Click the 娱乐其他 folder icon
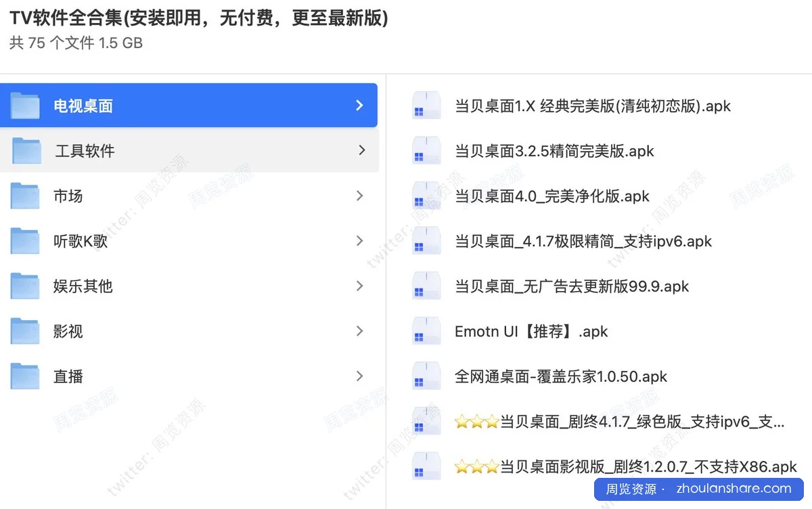Image resolution: width=812 pixels, height=509 pixels. pos(25,286)
